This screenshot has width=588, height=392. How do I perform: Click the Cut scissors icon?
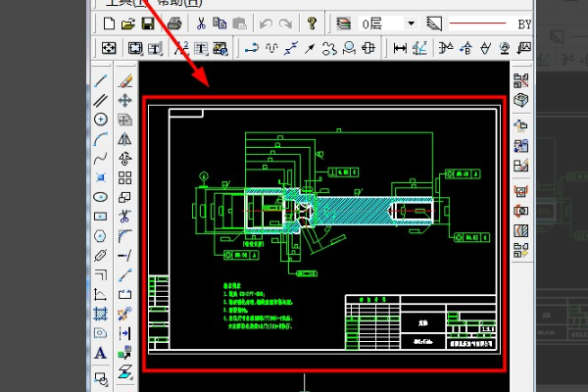[x=199, y=23]
